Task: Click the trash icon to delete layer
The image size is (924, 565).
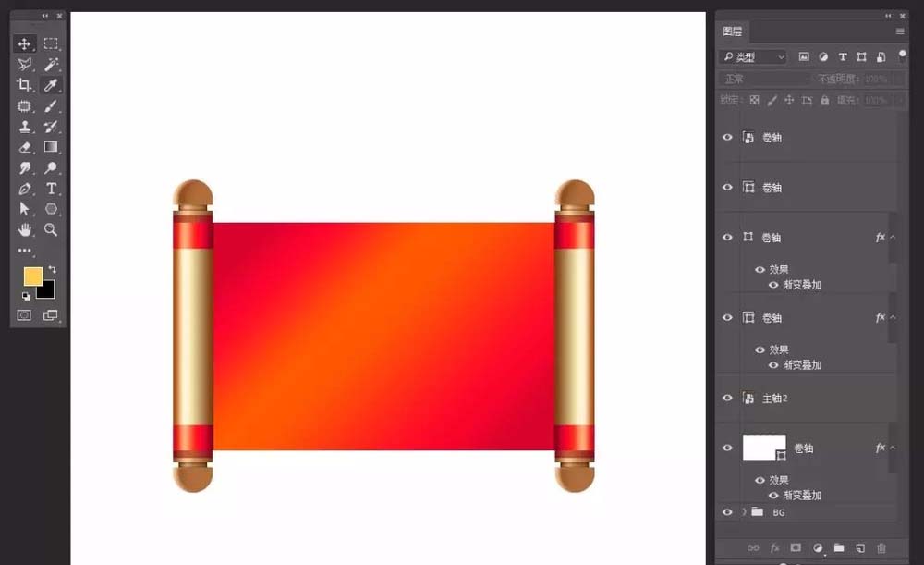Action: tap(881, 548)
